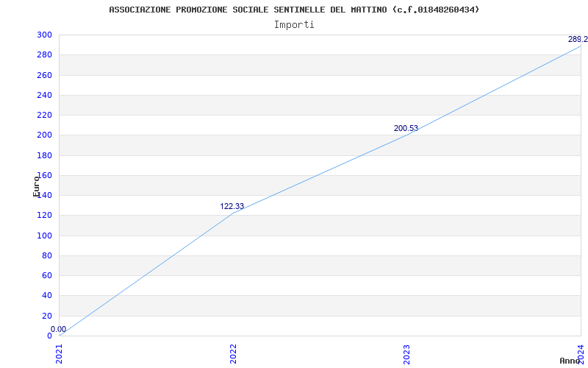Viewport: 588px width, 368px height.
Task: Click the 140 y-axis tick label
Action: tap(45, 195)
